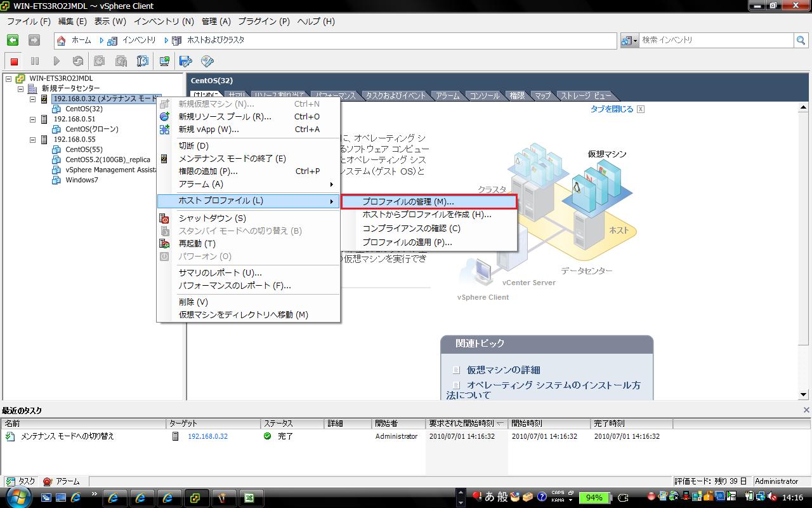Click the host icon beside 192.168.0.51
The image size is (812, 508).
tap(44, 119)
